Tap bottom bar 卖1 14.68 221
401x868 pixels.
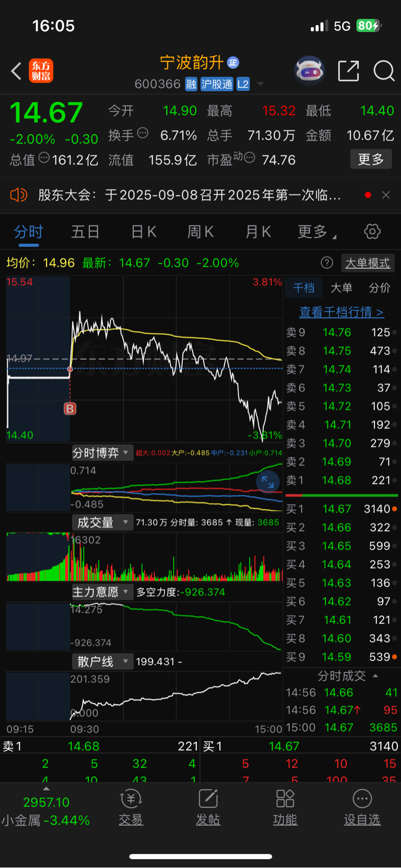(100, 746)
